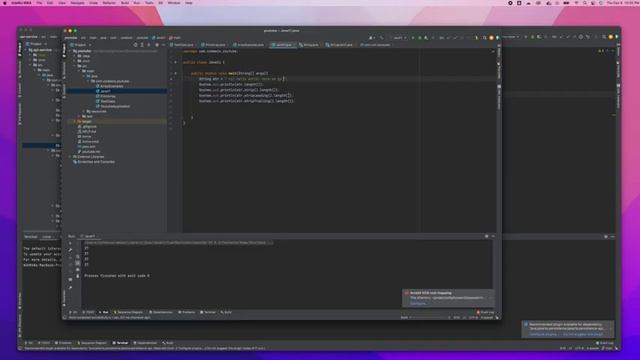Screen dimensions: 640x360
Task: Click 'Don't suggest this plugin' in background window
Action: pos(583,334)
